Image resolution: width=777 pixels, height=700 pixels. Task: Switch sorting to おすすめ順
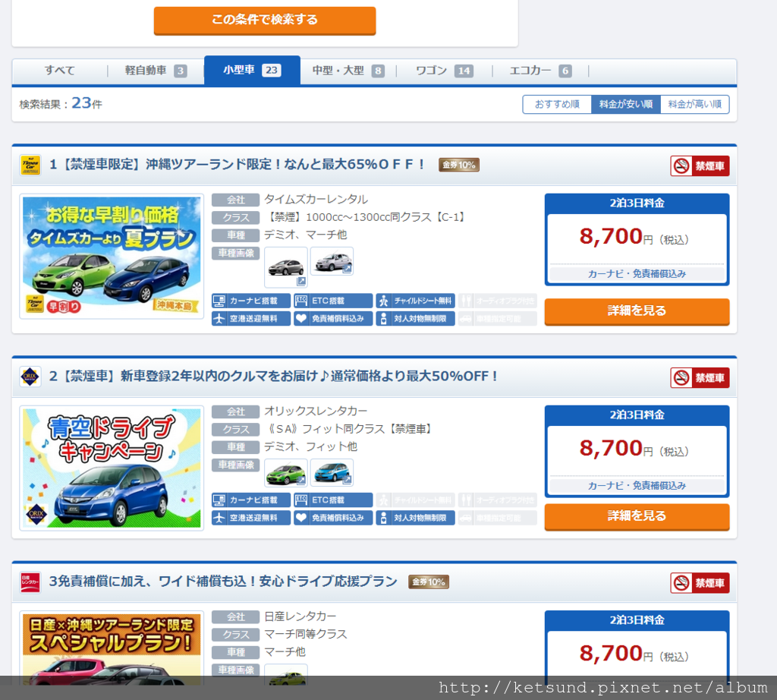pos(557,104)
